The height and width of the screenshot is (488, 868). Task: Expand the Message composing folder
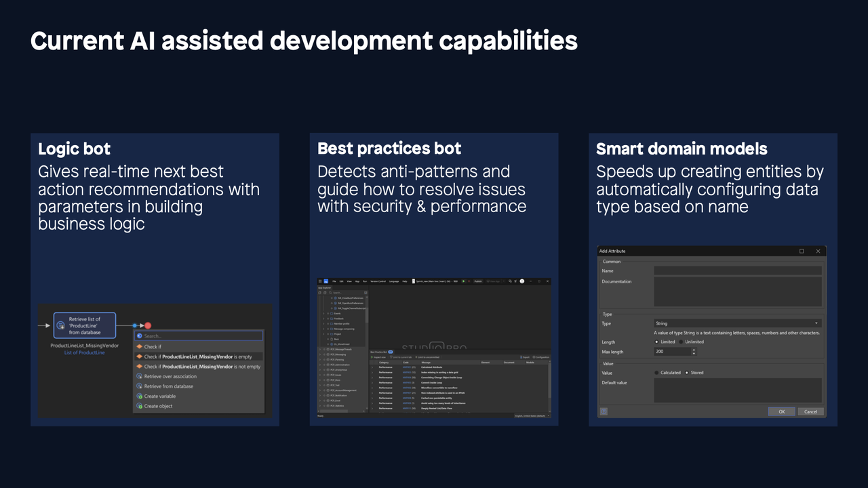pos(323,329)
